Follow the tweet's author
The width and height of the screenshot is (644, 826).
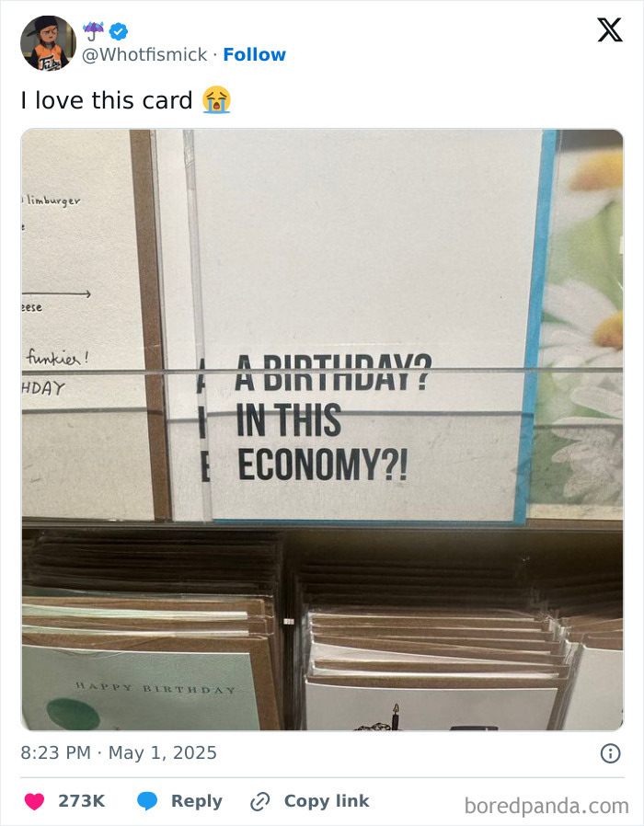click(x=254, y=55)
